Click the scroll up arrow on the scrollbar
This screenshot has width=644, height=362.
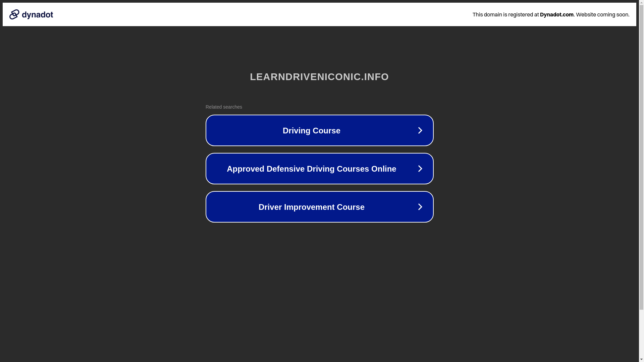(x=641, y=3)
